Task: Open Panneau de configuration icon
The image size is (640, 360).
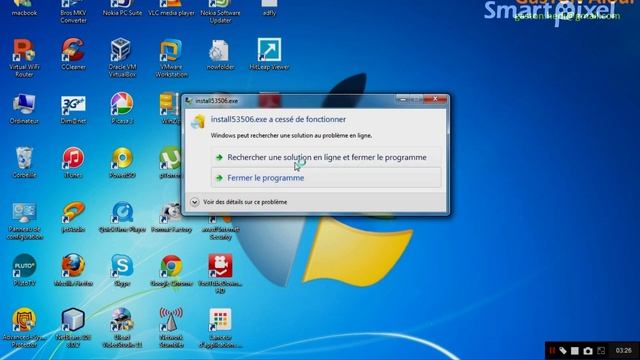Action: pyautogui.click(x=24, y=221)
